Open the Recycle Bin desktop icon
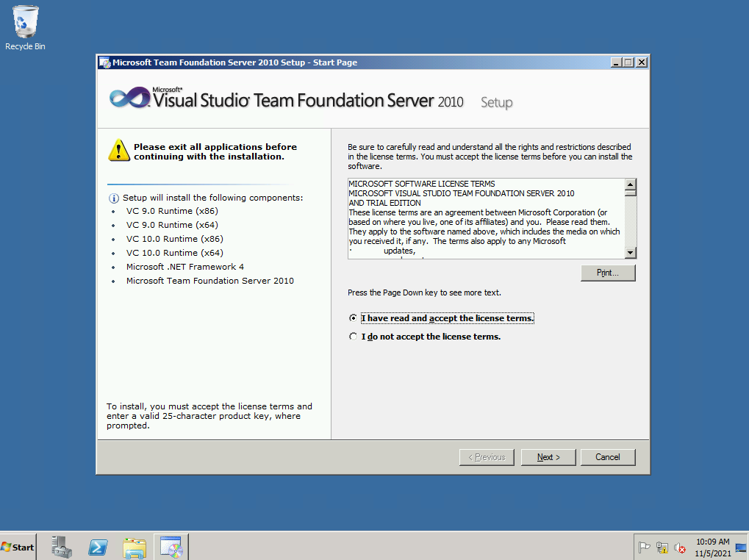 (x=25, y=28)
